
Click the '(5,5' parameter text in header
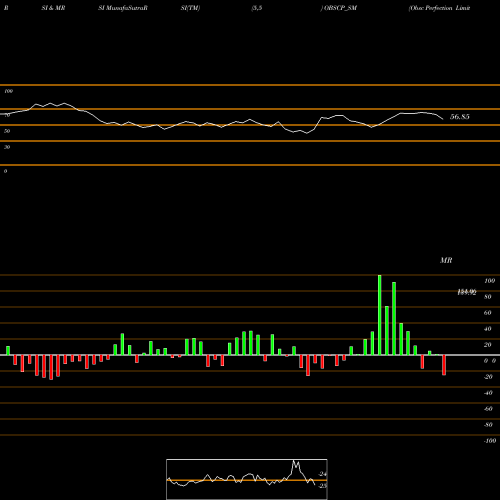coord(257,8)
